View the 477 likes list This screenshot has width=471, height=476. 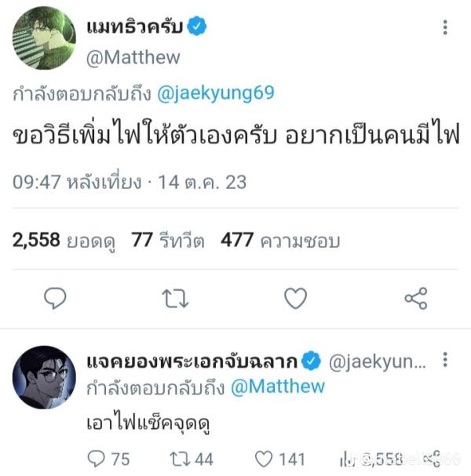point(280,241)
